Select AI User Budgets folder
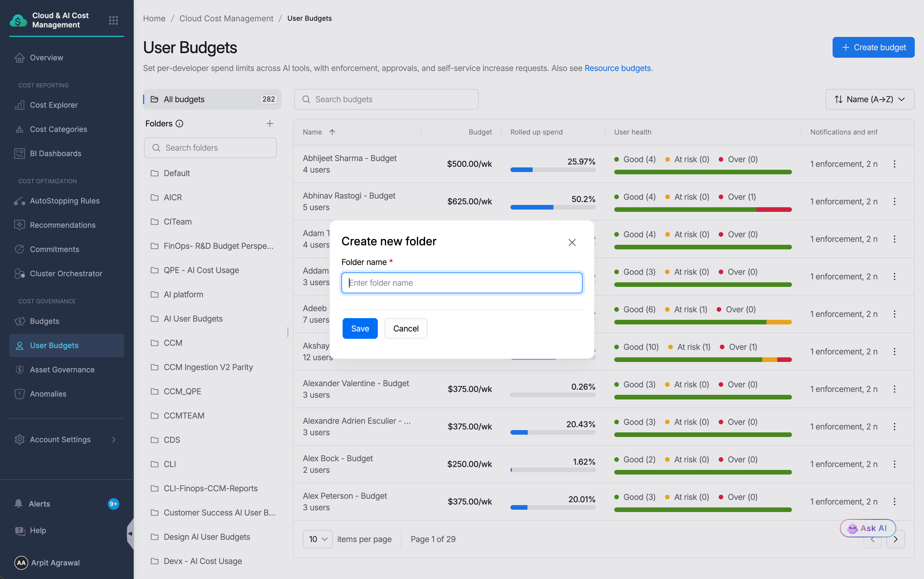 (193, 319)
